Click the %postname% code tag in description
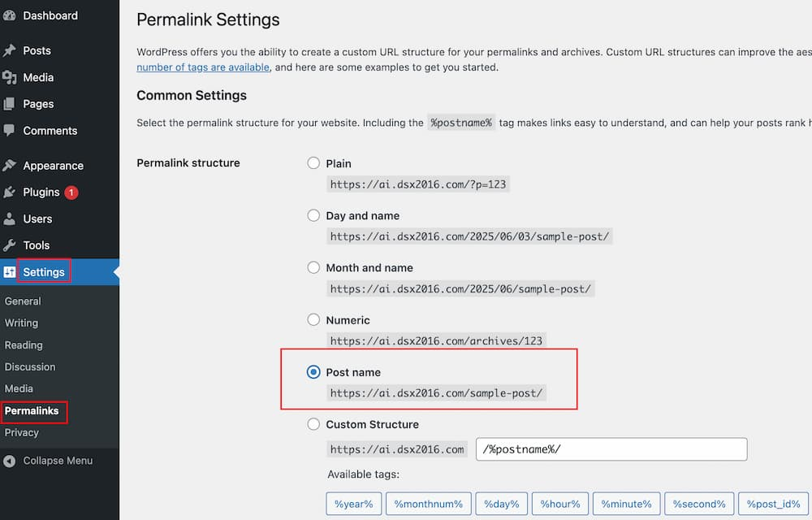 coord(461,123)
